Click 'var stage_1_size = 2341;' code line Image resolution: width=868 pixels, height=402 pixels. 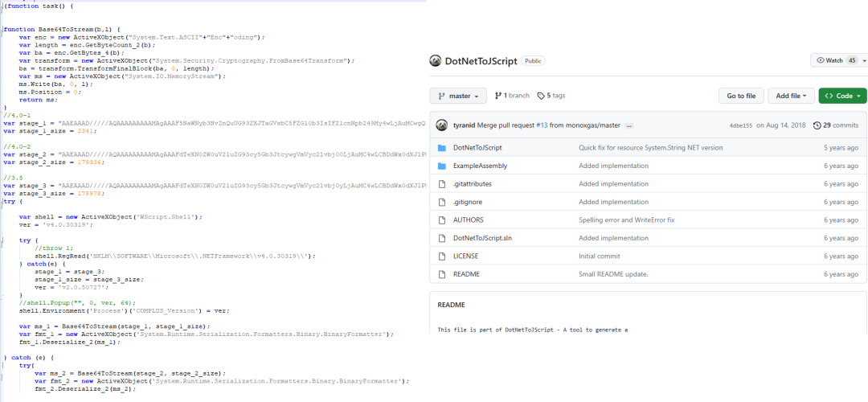51,131
